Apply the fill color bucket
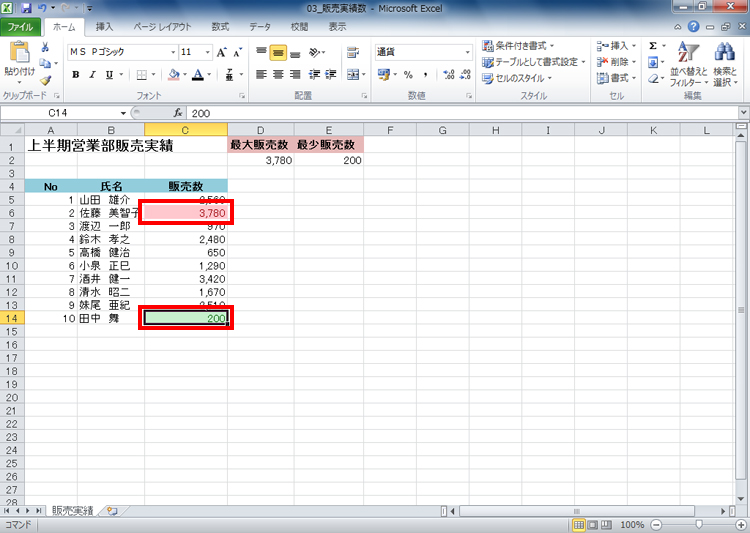 [174, 74]
